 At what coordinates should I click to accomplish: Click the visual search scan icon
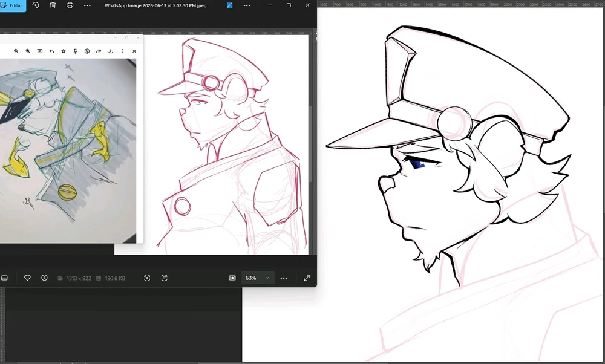click(x=147, y=278)
